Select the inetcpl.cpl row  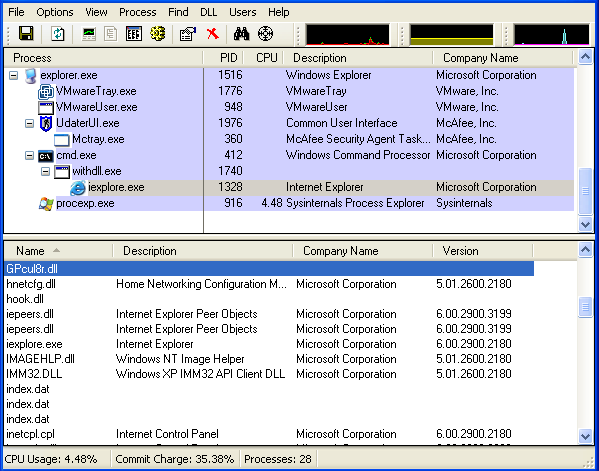269,434
